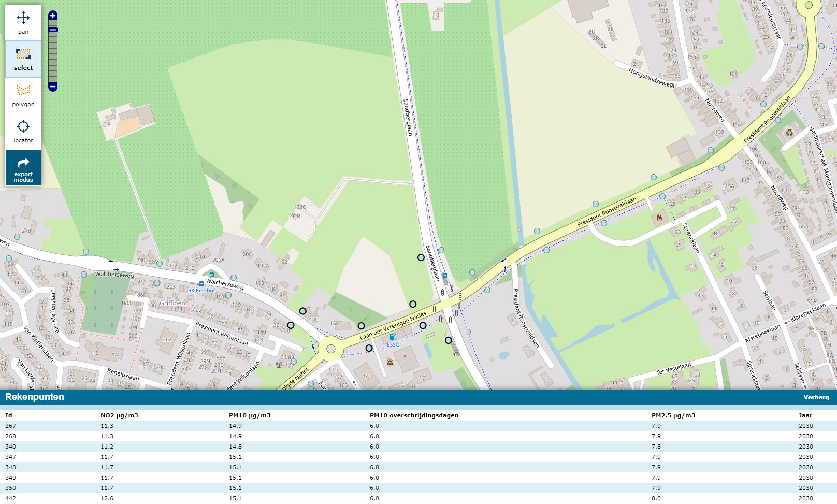Click the Laan der Verenigde Naties label
This screenshot has width=837, height=504.
(x=393, y=326)
